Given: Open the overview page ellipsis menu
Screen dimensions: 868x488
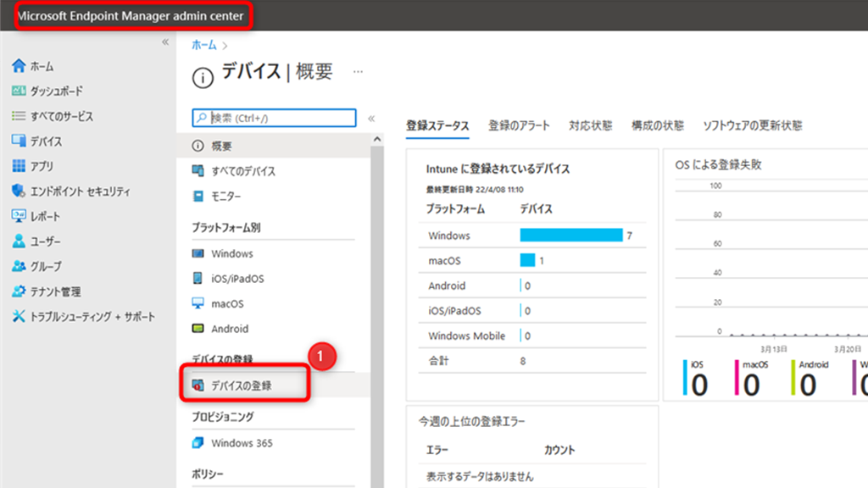Looking at the screenshot, I should click(x=357, y=72).
